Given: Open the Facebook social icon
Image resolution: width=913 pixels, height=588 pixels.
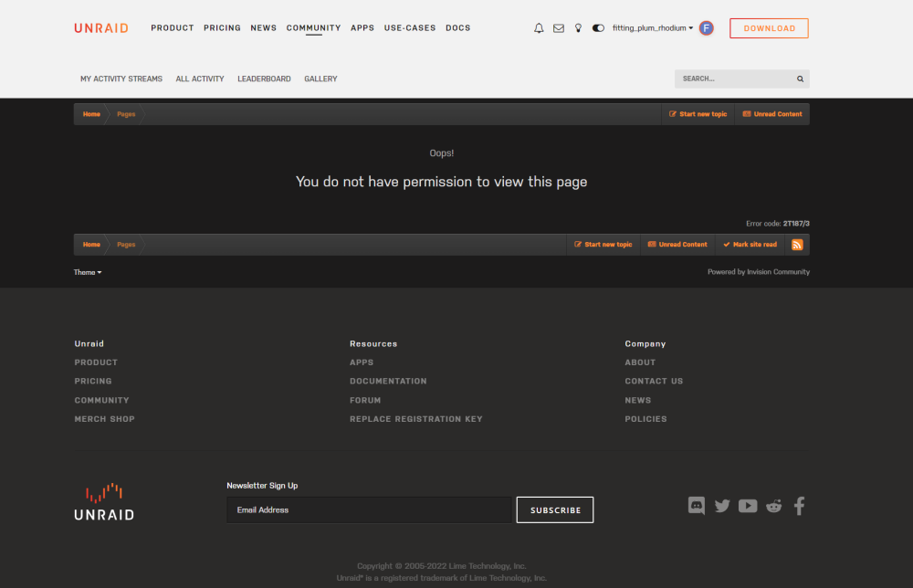Looking at the screenshot, I should pyautogui.click(x=800, y=505).
